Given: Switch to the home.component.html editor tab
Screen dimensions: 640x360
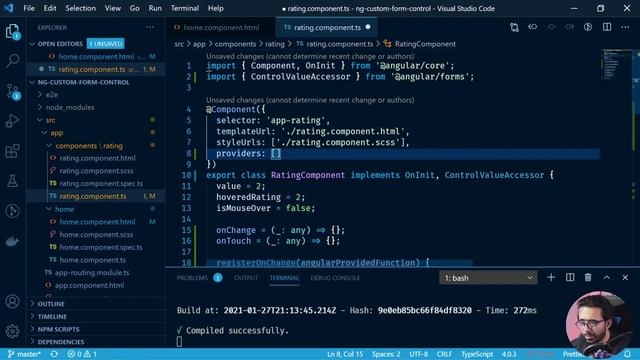Looking at the screenshot, I should [x=221, y=27].
